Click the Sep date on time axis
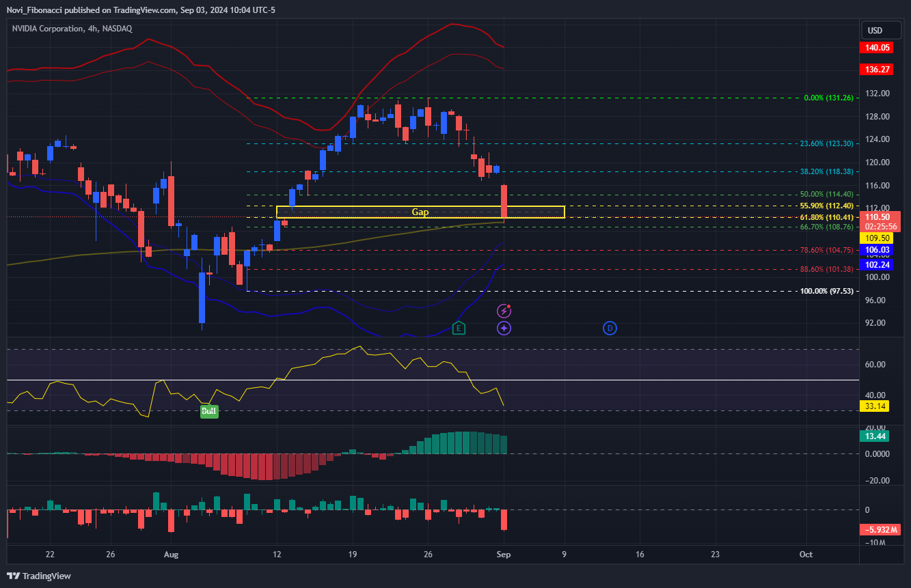This screenshot has height=588, width=911. (x=504, y=555)
